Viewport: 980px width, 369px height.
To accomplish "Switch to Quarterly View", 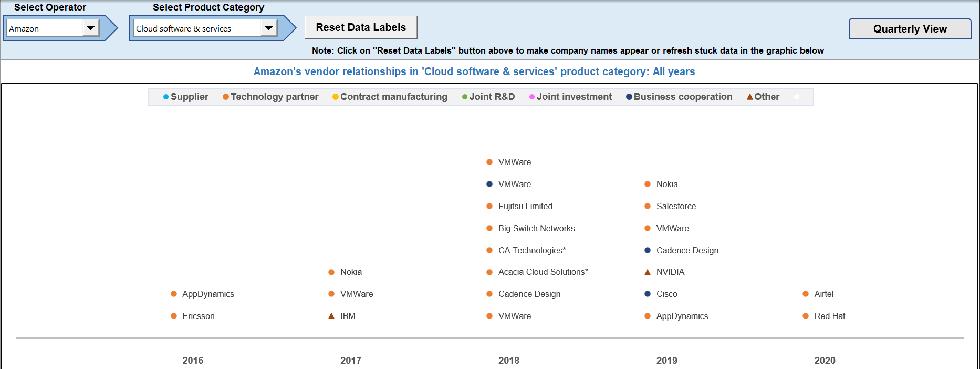I will (910, 29).
